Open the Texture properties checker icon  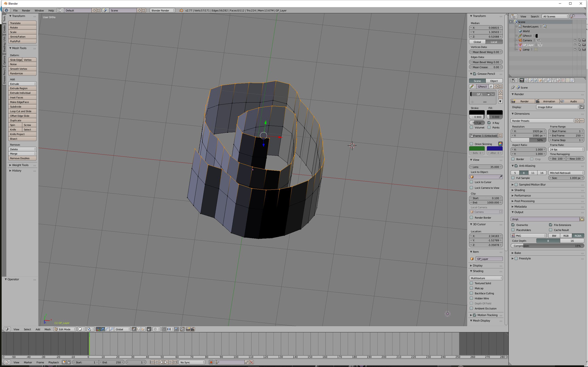click(x=563, y=80)
